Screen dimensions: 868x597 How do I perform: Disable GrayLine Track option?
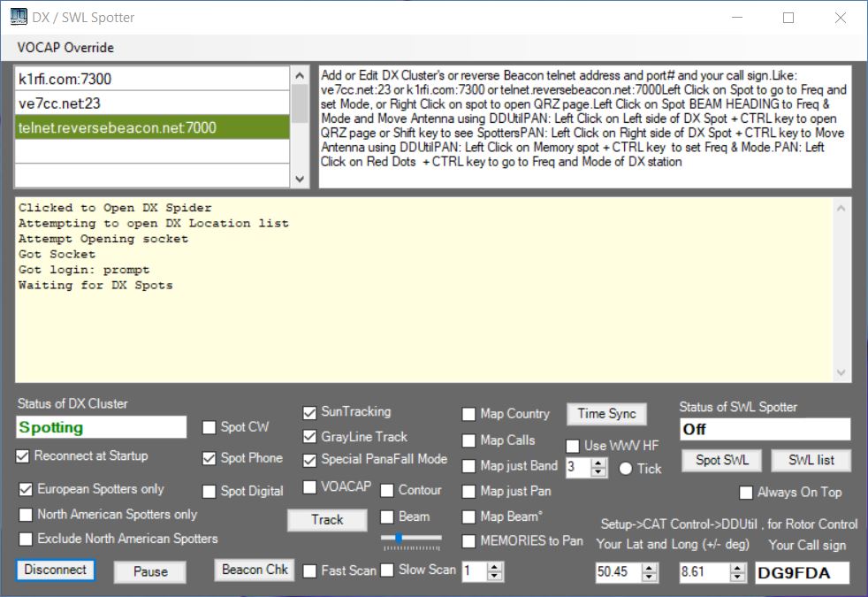[310, 437]
